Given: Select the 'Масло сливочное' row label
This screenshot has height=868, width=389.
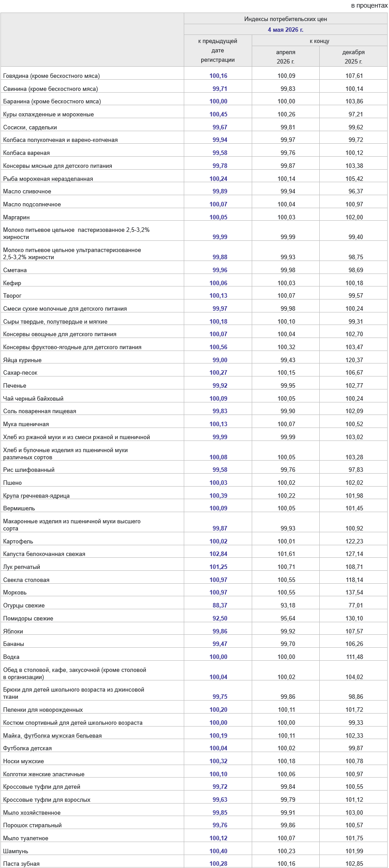Looking at the screenshot, I should [x=27, y=191].
